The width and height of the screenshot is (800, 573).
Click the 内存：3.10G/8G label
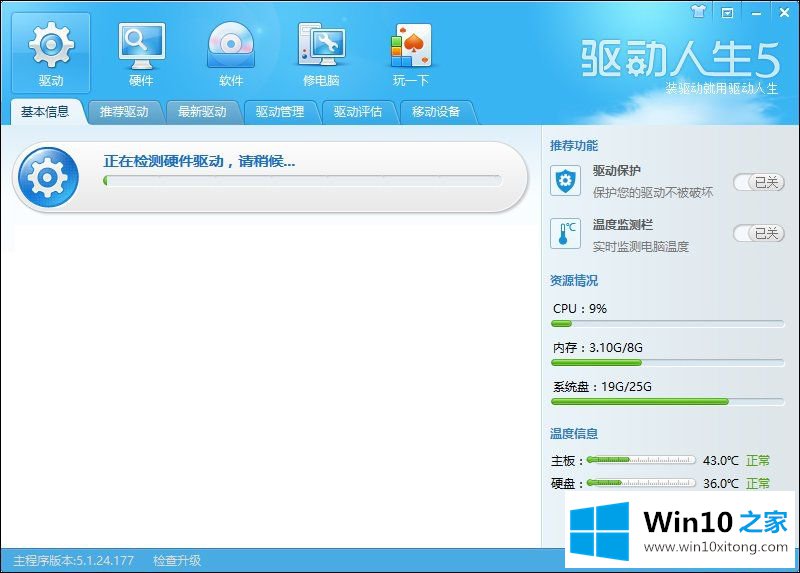[x=598, y=347]
